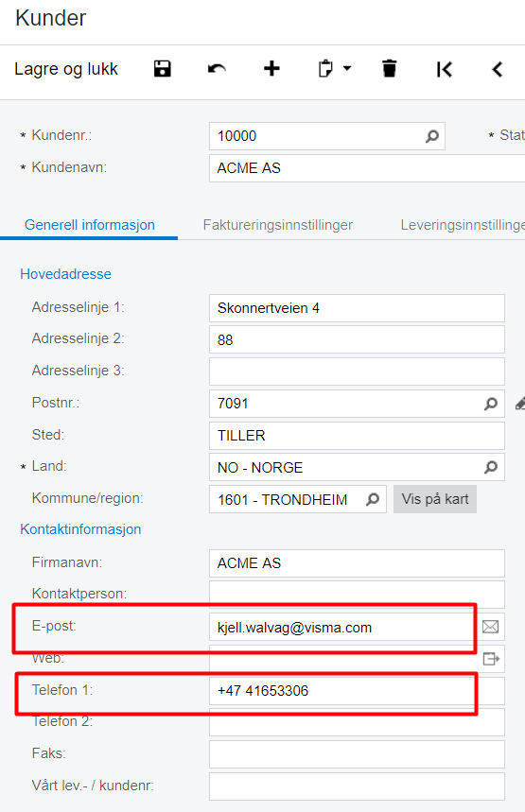Open Postnr. lookup magnifier

point(491,404)
